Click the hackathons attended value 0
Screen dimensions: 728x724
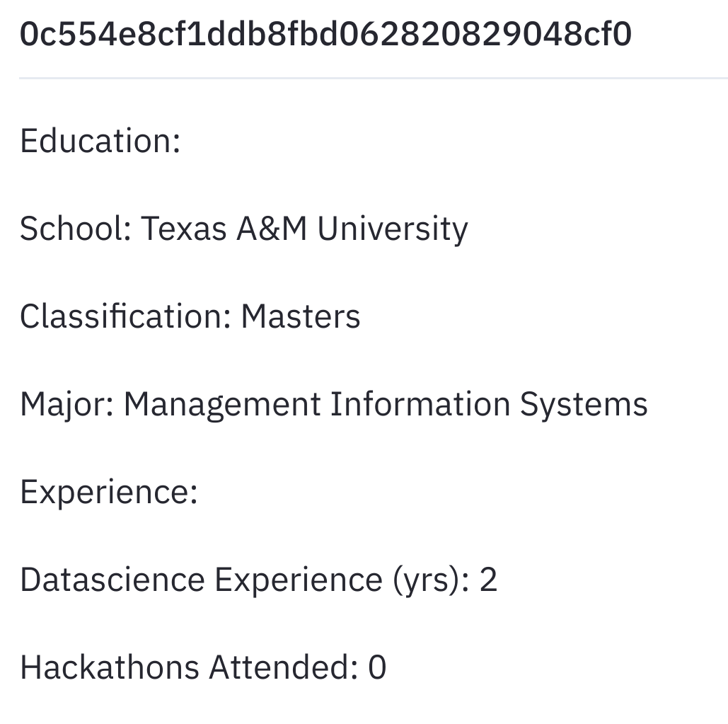[377, 667]
